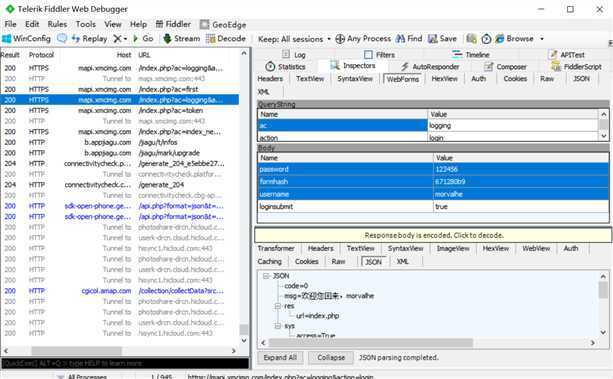Open the File menu
This screenshot has height=379, width=613.
(x=10, y=24)
